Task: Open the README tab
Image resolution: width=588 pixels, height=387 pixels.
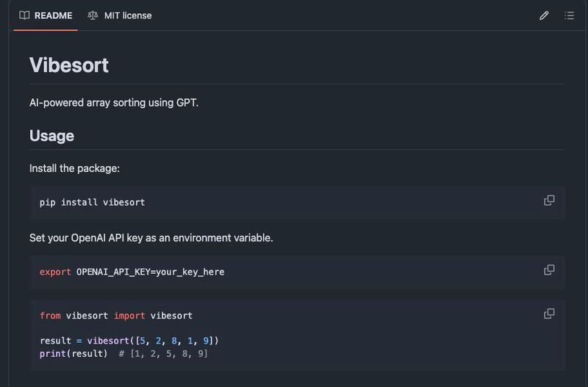Action: point(46,15)
